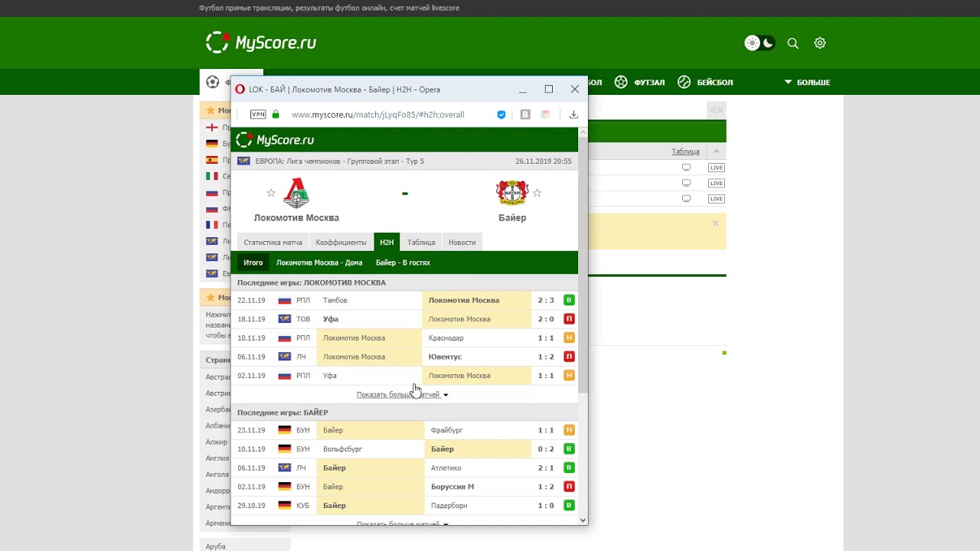Open search with magnifier icon
The height and width of the screenshot is (551, 980).
tap(793, 44)
